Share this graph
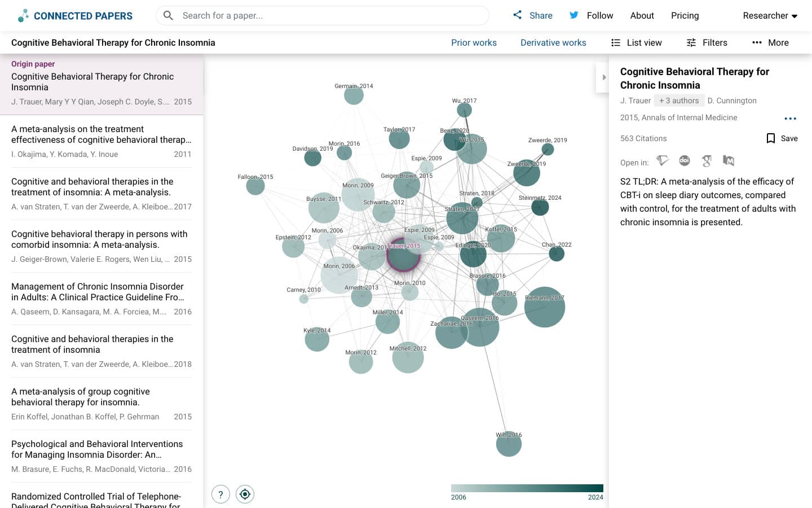This screenshot has width=812, height=508. click(532, 16)
